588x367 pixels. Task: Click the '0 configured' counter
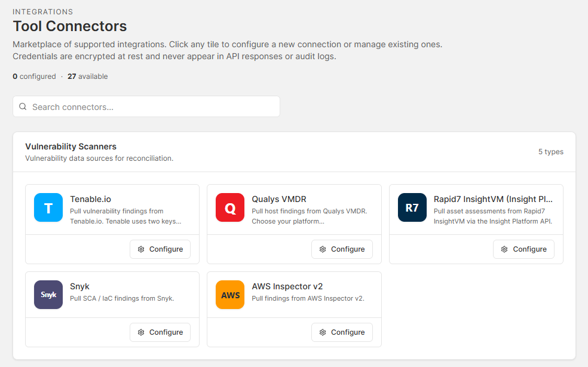(34, 76)
